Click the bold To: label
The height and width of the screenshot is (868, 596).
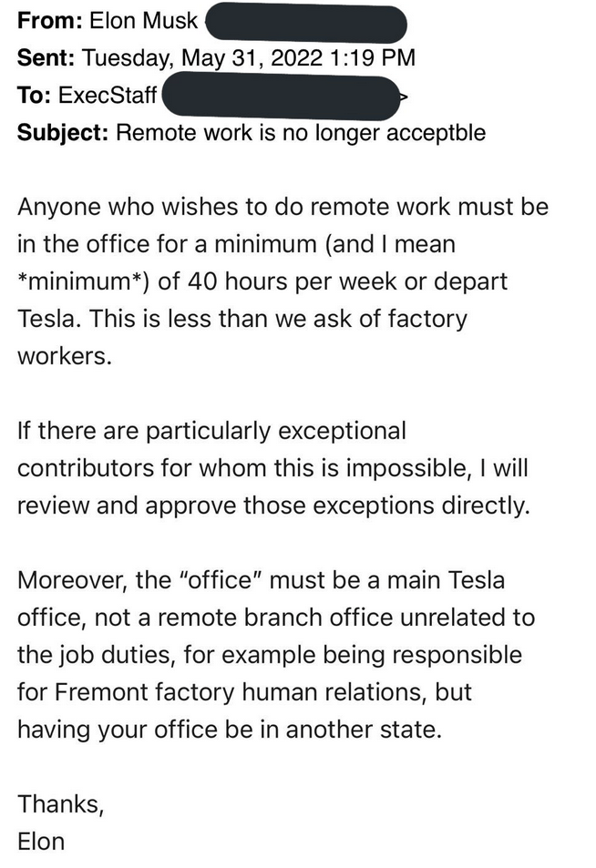pyautogui.click(x=35, y=96)
